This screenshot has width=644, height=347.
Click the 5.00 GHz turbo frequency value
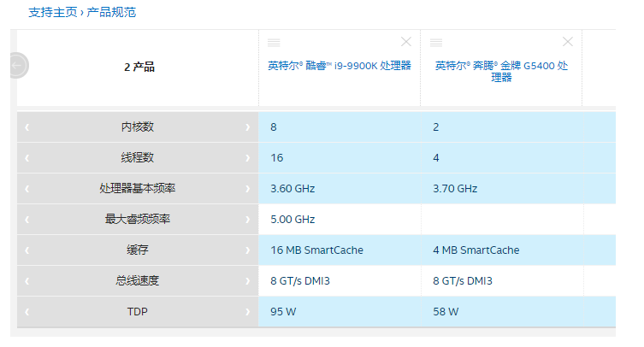pyautogui.click(x=292, y=220)
